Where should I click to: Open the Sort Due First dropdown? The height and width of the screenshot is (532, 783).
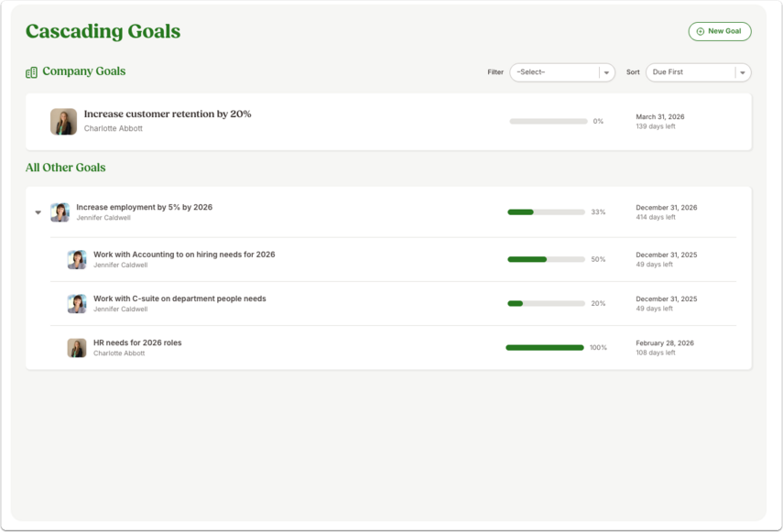click(698, 72)
